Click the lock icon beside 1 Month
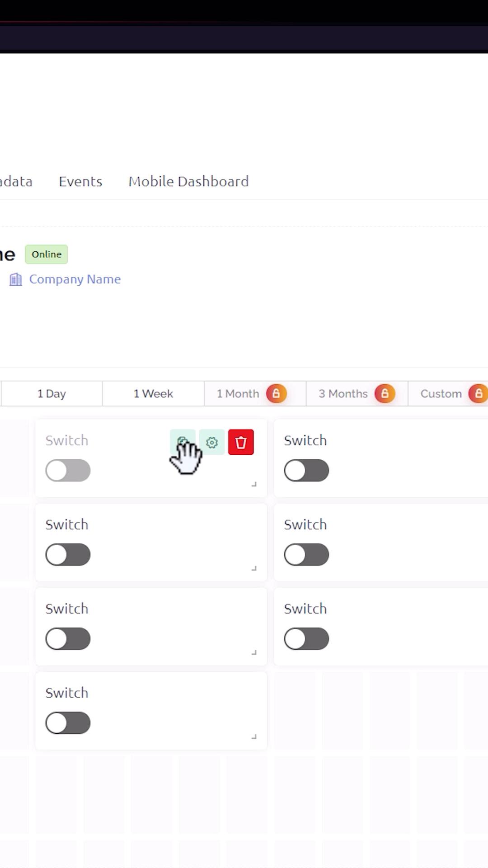Viewport: 488px width, 868px height. 276,393
